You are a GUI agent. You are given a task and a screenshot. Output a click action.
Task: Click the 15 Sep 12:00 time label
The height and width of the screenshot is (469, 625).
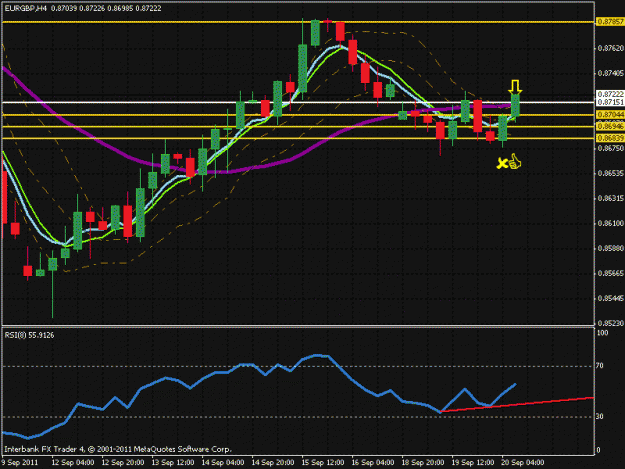point(323,463)
